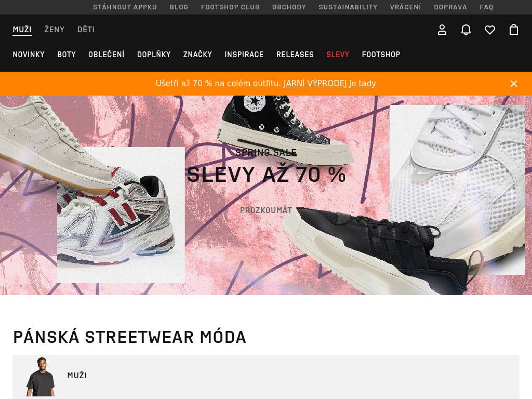532x399 pixels.
Task: Open the wishlist heart icon
Action: pos(489,30)
